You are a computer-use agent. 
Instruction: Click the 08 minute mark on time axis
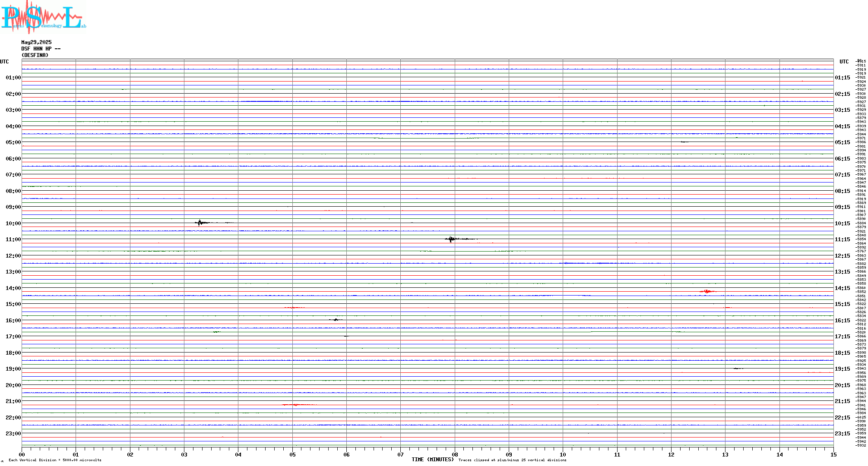coord(455,454)
